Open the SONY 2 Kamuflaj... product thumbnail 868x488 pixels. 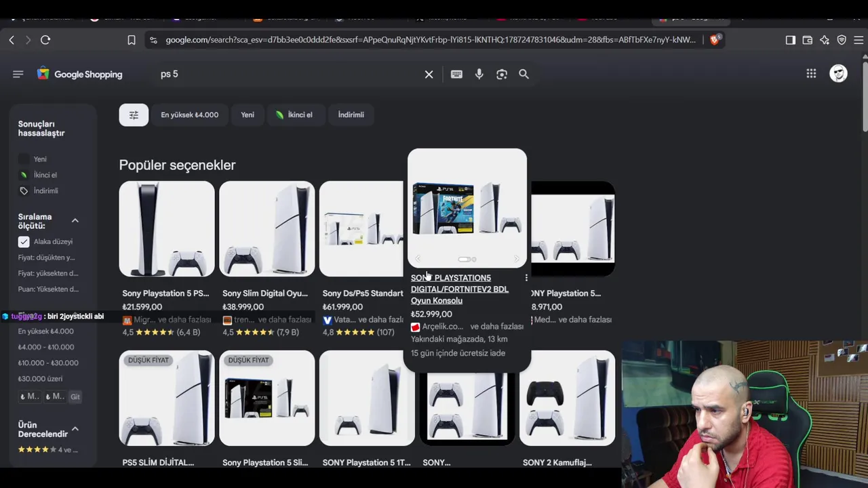(568, 398)
